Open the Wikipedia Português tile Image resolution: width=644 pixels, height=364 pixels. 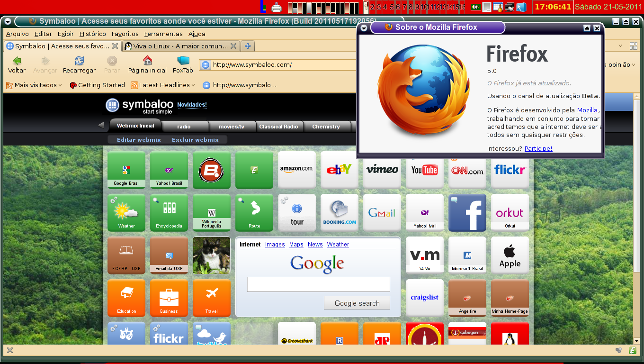click(212, 212)
